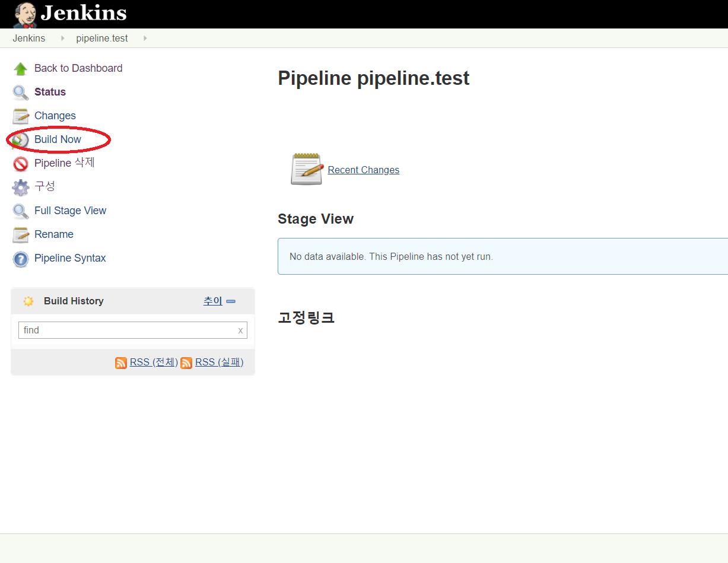This screenshot has height=563, width=728.
Task: Click the Jenkins header title text
Action: click(x=84, y=13)
